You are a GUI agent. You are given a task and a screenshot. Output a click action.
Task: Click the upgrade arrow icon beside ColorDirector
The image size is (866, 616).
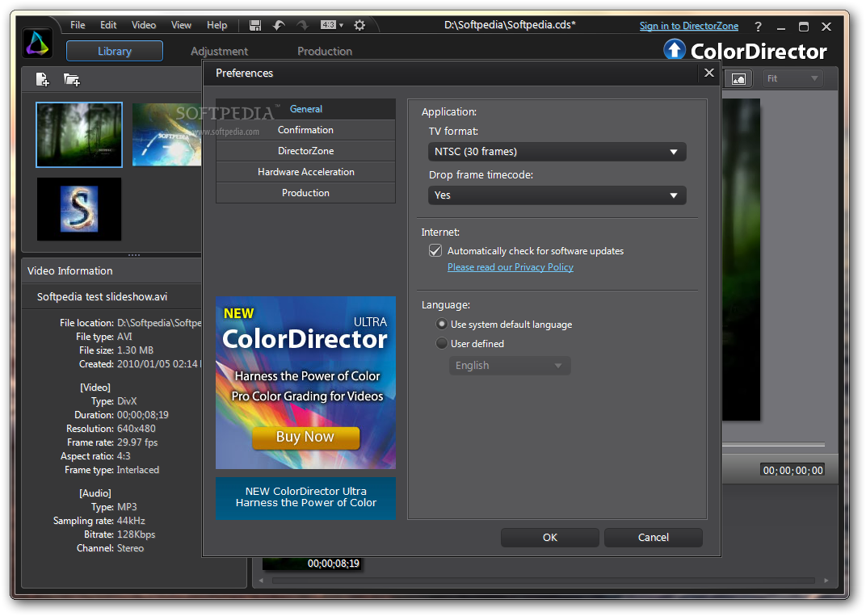(675, 50)
